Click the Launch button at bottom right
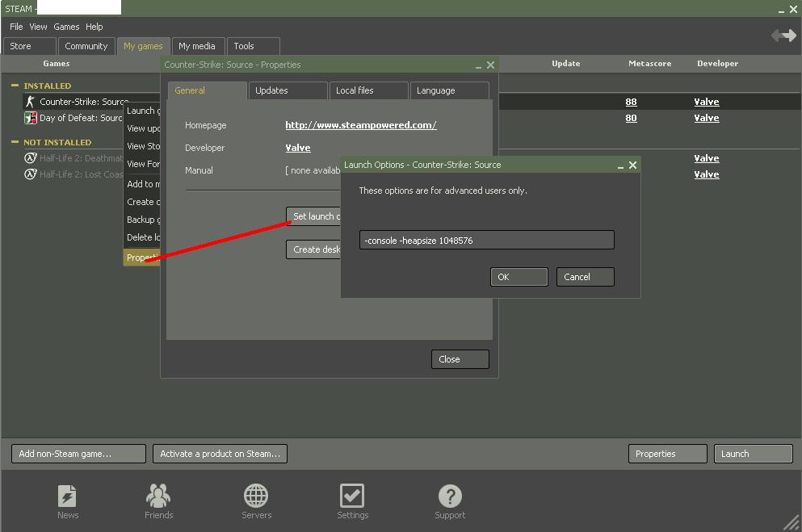Viewport: 802px width, 532px height. [754, 454]
